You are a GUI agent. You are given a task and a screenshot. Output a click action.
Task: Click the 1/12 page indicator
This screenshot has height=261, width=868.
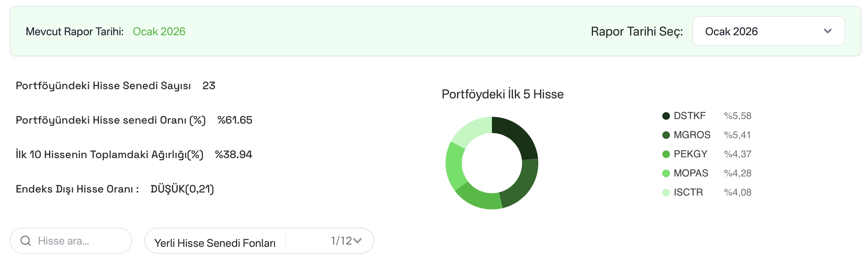tap(341, 241)
